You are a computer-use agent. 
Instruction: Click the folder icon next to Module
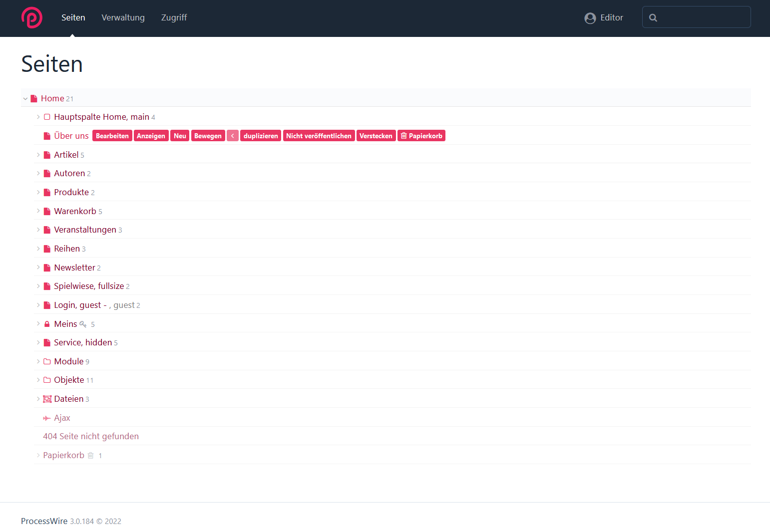(x=47, y=362)
